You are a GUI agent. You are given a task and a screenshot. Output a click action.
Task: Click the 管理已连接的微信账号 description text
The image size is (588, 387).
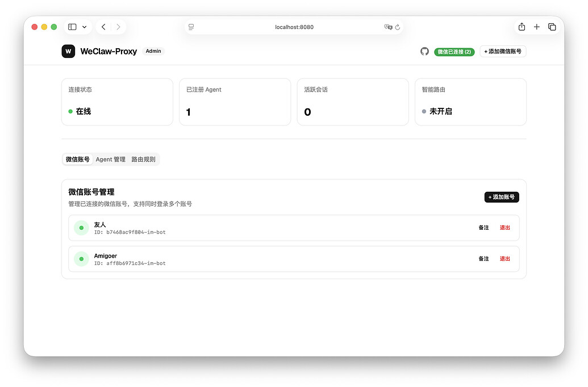coord(130,204)
